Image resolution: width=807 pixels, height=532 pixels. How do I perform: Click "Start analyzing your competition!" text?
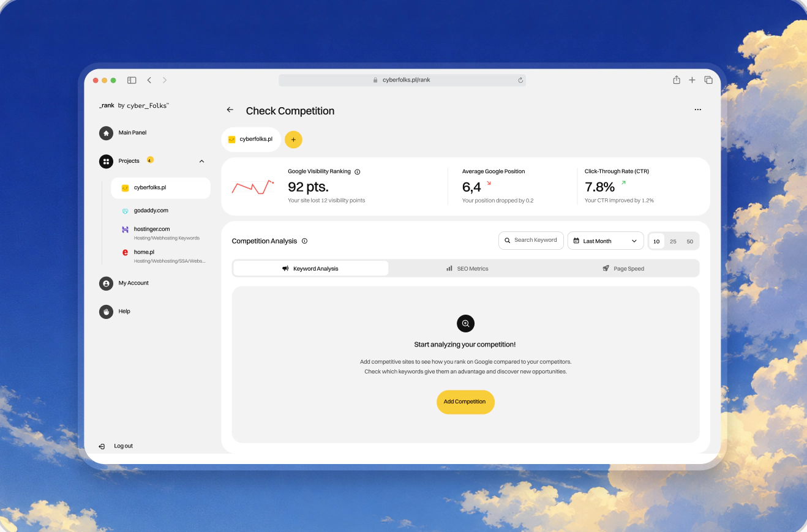tap(465, 345)
